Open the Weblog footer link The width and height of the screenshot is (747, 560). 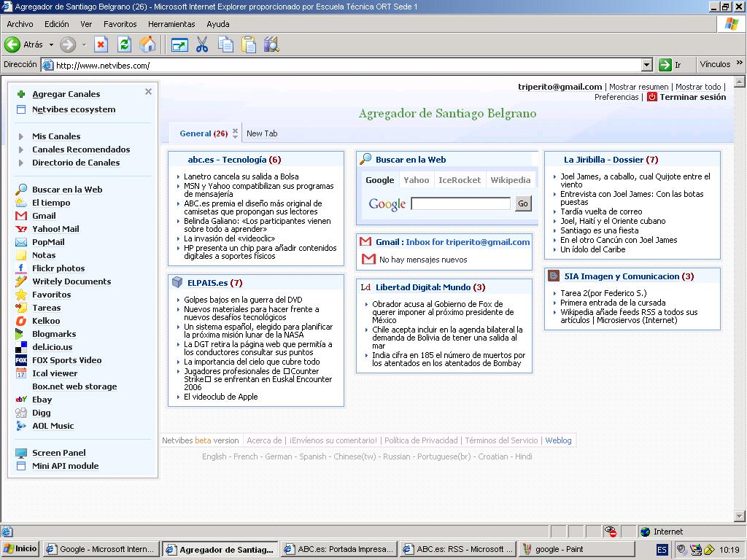[558, 440]
